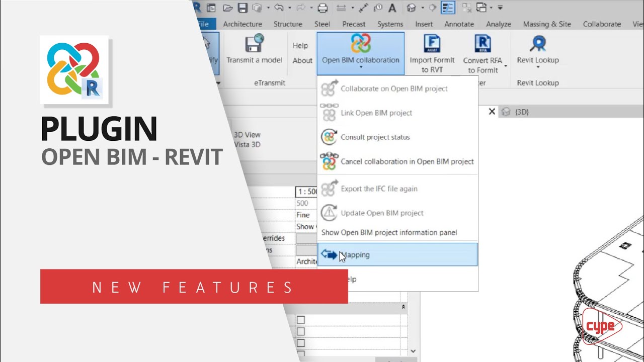Open the Switch Windows dropdown arrow
Viewport: 644px width, 362px height.
[x=491, y=8]
